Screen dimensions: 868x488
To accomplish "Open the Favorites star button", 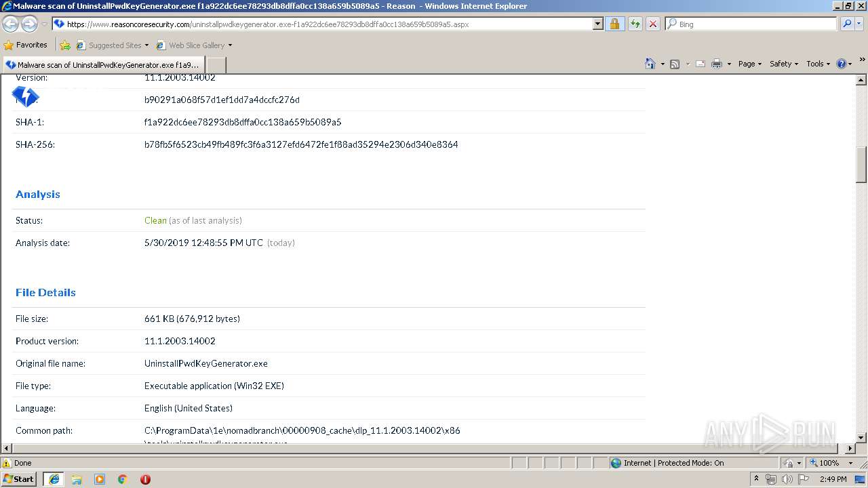I will click(25, 45).
